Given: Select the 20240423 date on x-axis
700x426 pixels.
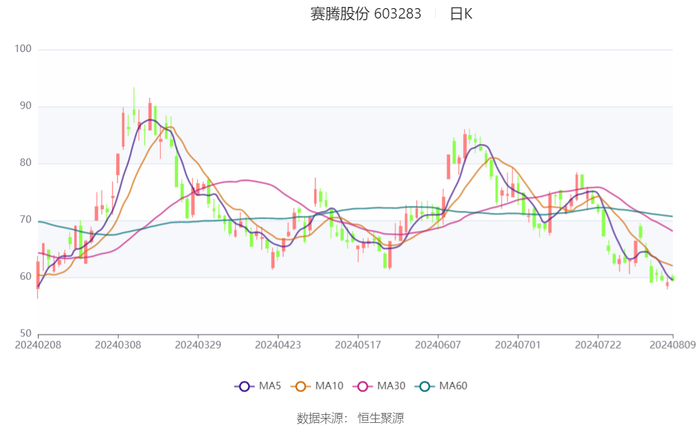Looking at the screenshot, I should [277, 346].
